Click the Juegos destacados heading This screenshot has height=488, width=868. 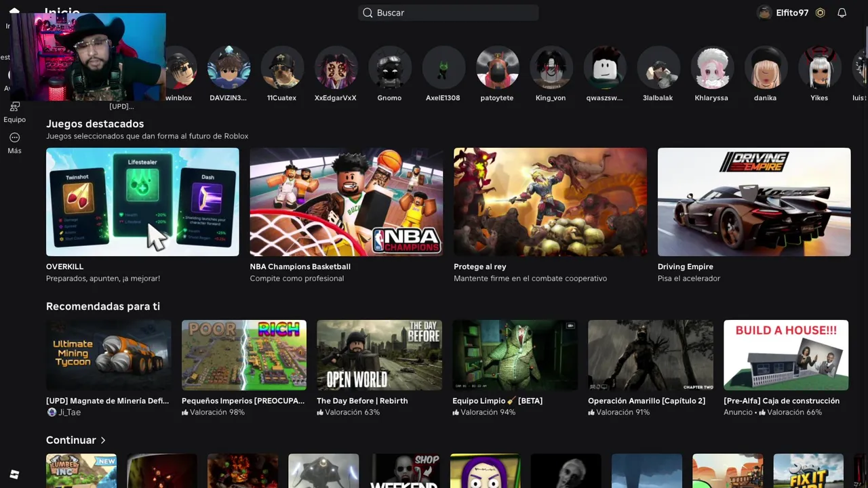[95, 124]
